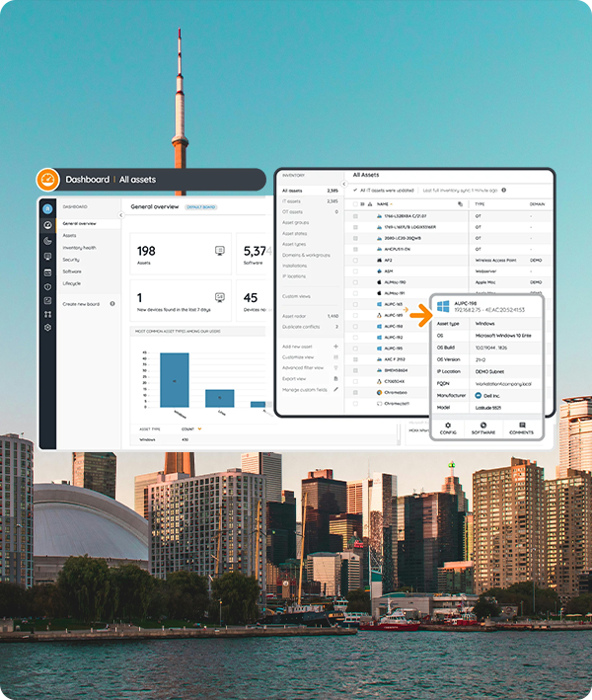Viewport: 592px width, 700px height.
Task: Click the orange dashboard gauge icon
Action: pyautogui.click(x=47, y=180)
